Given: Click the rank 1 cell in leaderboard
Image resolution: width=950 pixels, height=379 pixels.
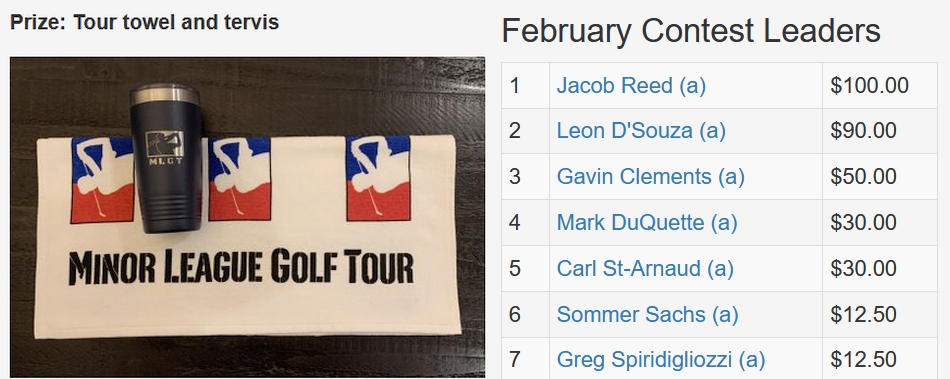Looking at the screenshot, I should tap(525, 85).
